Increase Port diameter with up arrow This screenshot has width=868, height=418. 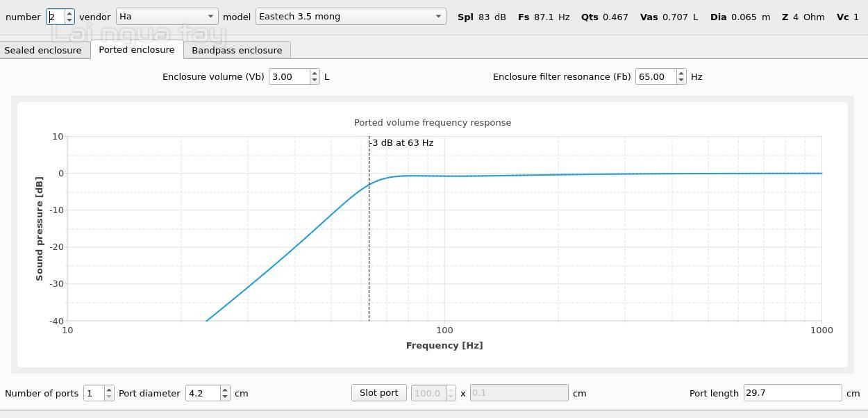coord(225,390)
